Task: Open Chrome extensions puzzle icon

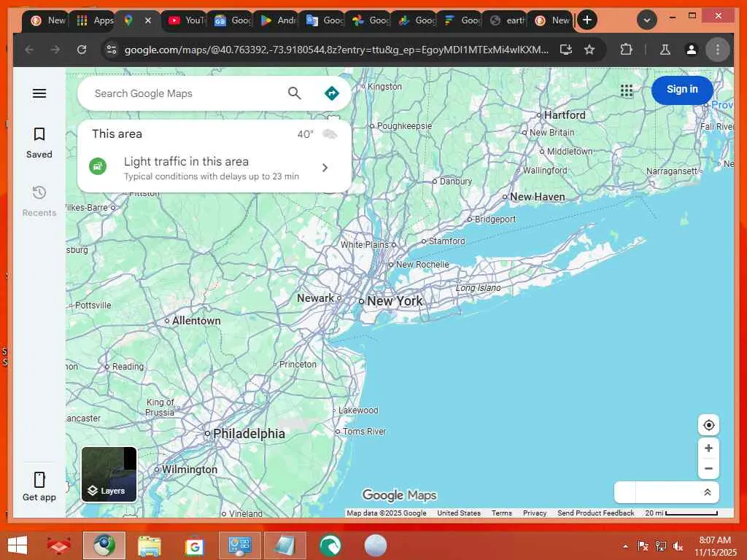Action: [626, 50]
